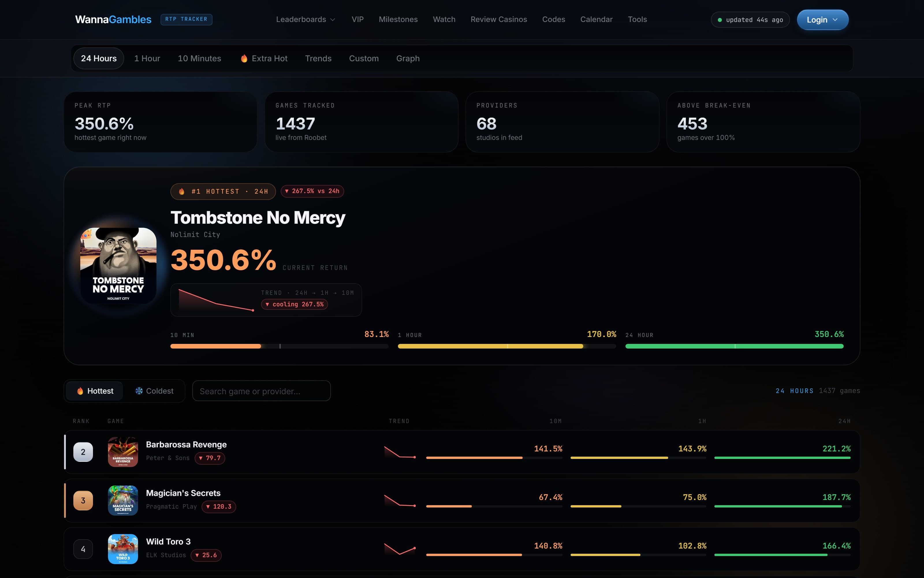This screenshot has height=578, width=924.
Task: Click the Peak RTP 350.6% stat card
Action: (160, 122)
